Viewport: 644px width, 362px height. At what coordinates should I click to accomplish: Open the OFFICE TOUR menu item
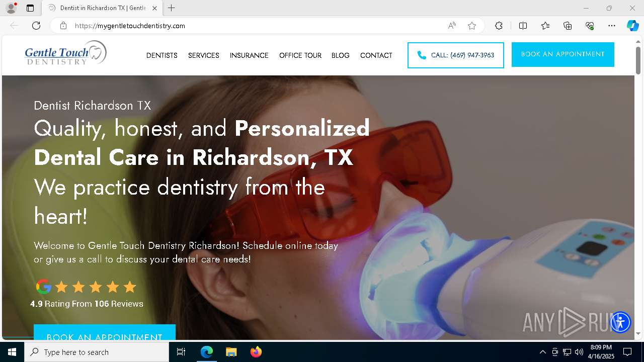pos(300,55)
